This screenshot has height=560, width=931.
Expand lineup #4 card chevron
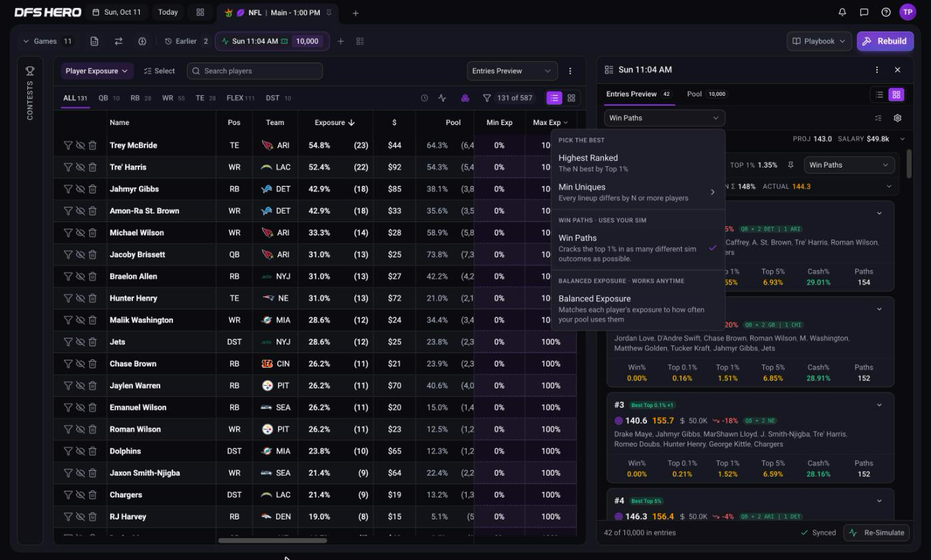click(879, 501)
